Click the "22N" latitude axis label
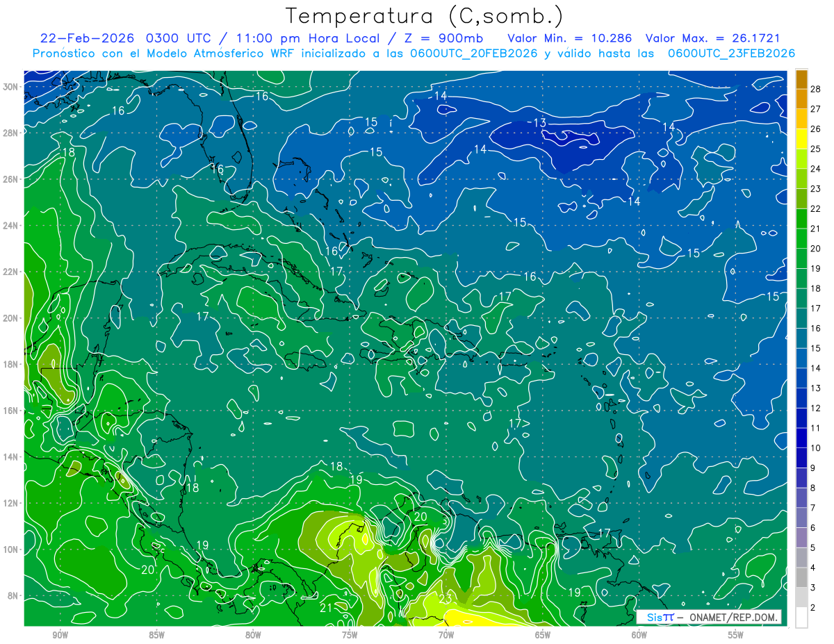This screenshot has width=834, height=644. (10, 272)
